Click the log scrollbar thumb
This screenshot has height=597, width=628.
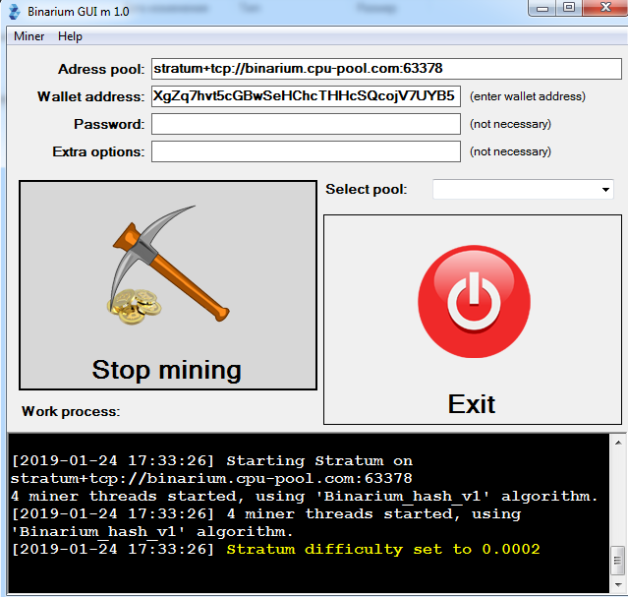coord(618,561)
